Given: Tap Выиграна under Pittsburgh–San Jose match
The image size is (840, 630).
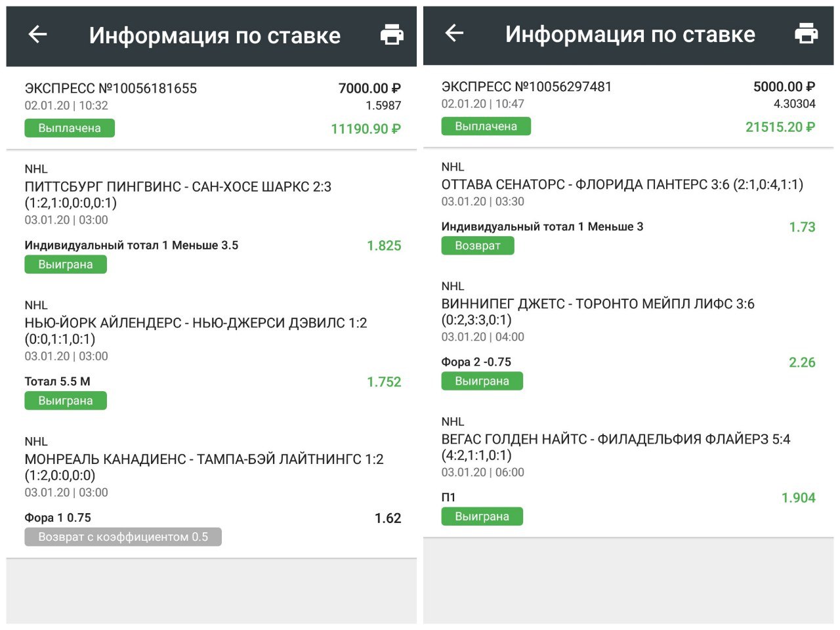Looking at the screenshot, I should click(66, 264).
